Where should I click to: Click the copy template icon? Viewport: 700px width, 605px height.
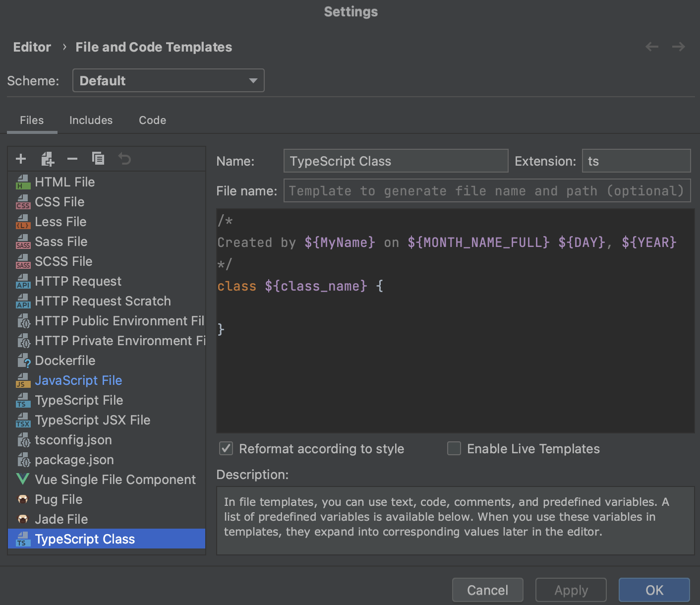click(x=98, y=159)
